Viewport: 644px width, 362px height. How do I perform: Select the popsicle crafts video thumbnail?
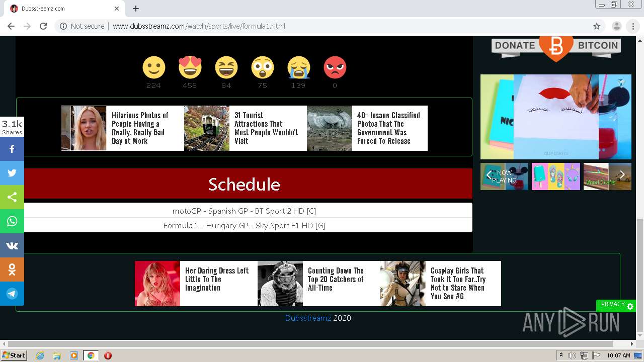556,176
